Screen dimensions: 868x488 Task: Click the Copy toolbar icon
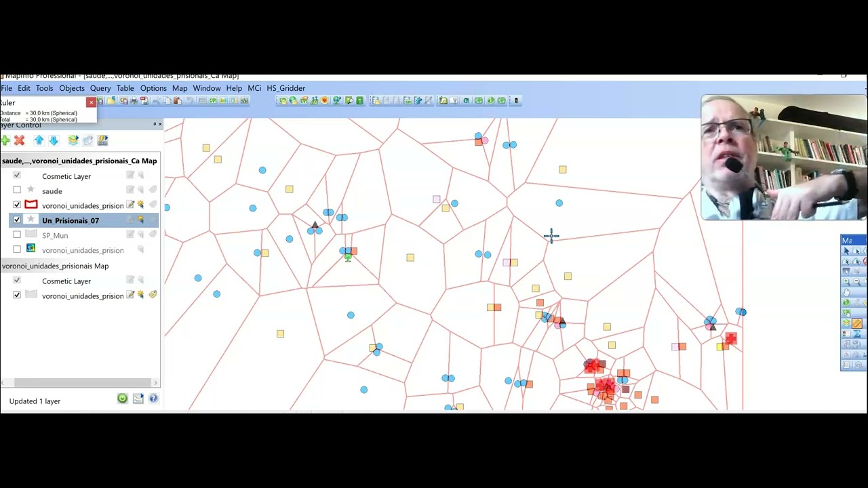[167, 100]
